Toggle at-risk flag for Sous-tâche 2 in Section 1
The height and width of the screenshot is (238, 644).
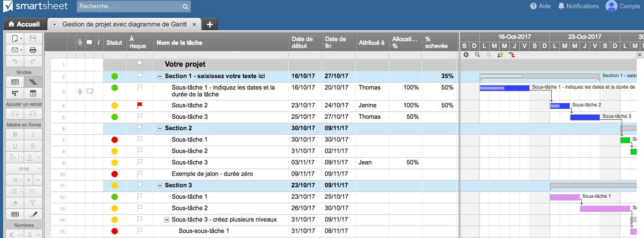[140, 105]
